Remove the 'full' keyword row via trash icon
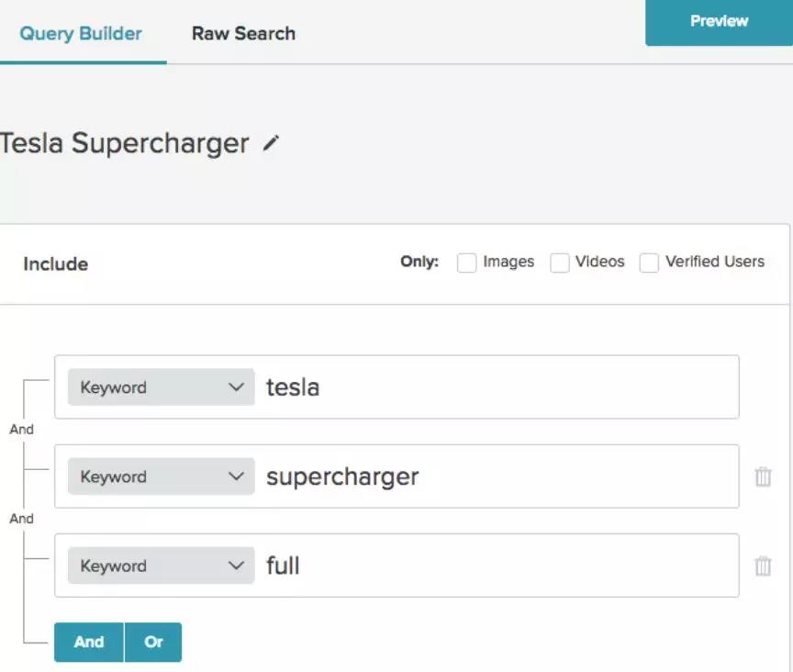 (x=763, y=566)
